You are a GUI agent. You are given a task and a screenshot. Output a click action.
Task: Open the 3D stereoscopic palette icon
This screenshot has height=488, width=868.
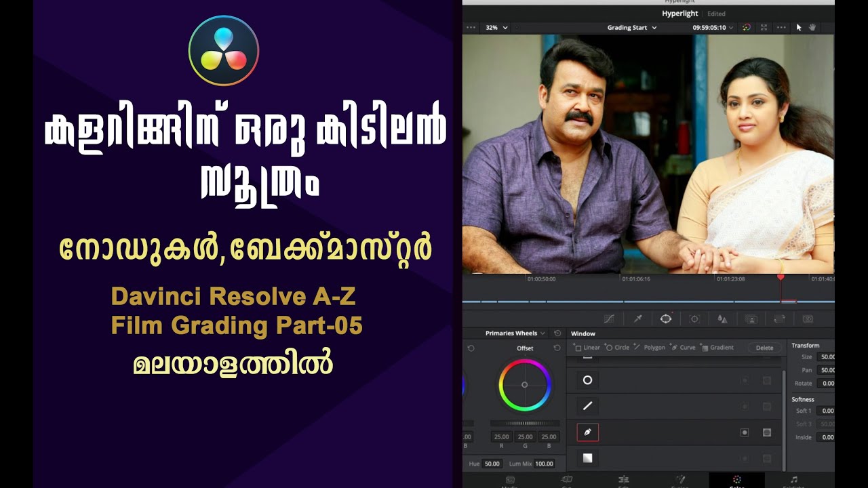click(x=808, y=319)
